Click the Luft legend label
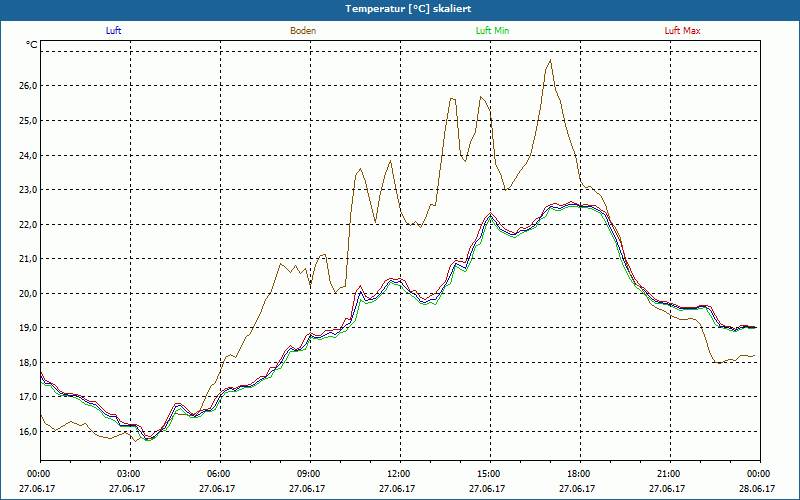The image size is (800, 500). [113, 31]
